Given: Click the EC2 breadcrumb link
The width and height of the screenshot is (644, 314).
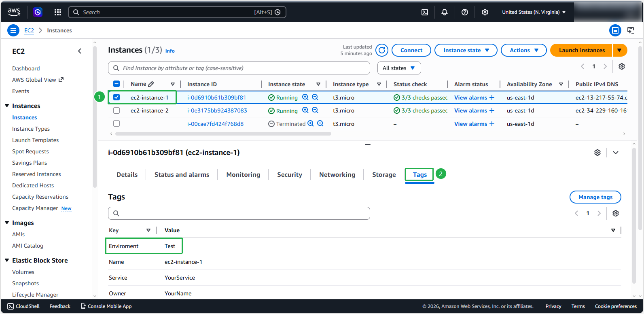Looking at the screenshot, I should pyautogui.click(x=29, y=30).
